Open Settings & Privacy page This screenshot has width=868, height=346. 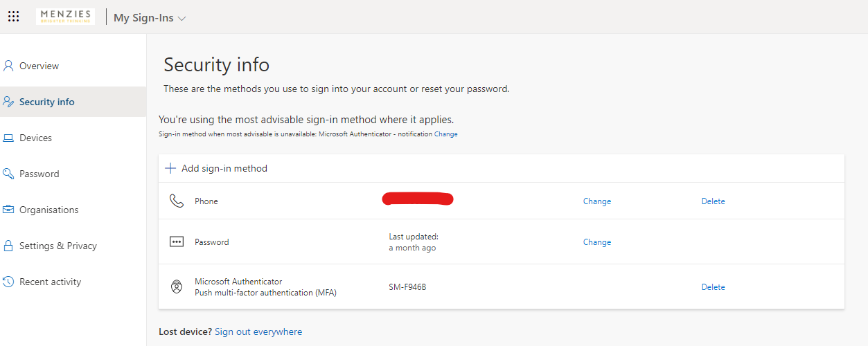tap(57, 246)
